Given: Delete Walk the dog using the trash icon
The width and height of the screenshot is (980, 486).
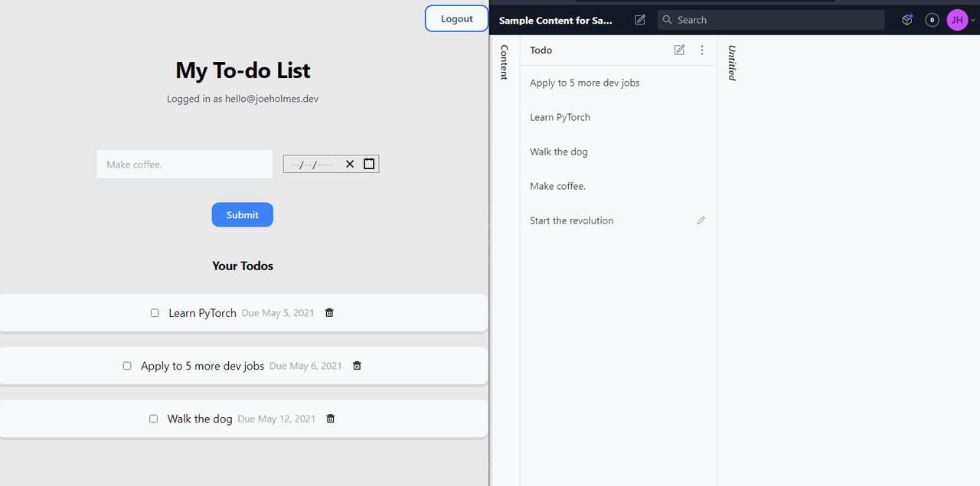Looking at the screenshot, I should coord(330,419).
